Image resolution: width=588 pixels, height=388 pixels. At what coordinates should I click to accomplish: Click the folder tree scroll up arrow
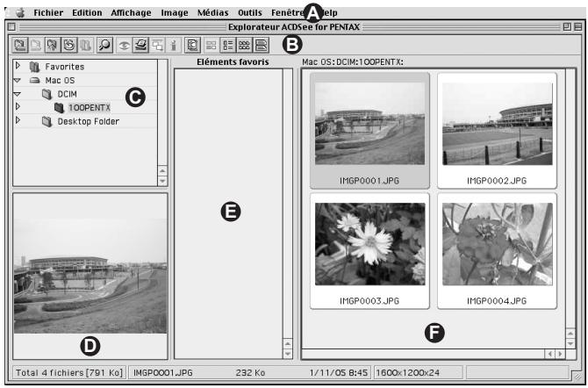(x=162, y=170)
